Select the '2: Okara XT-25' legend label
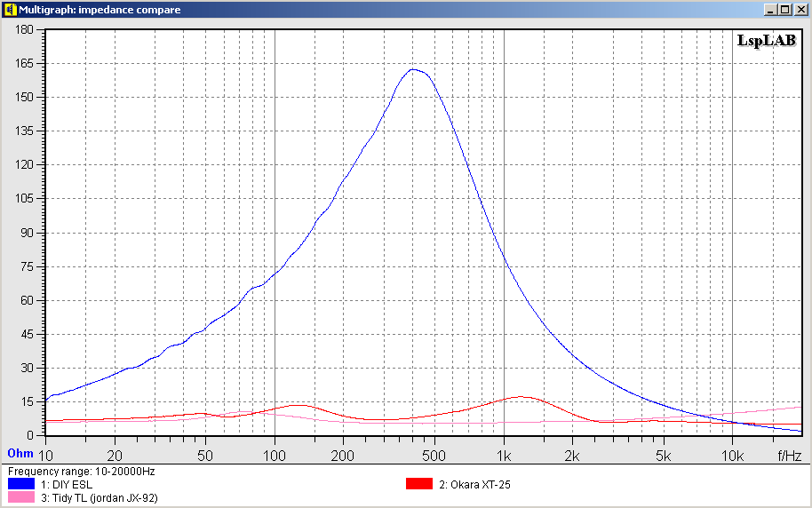 475,485
